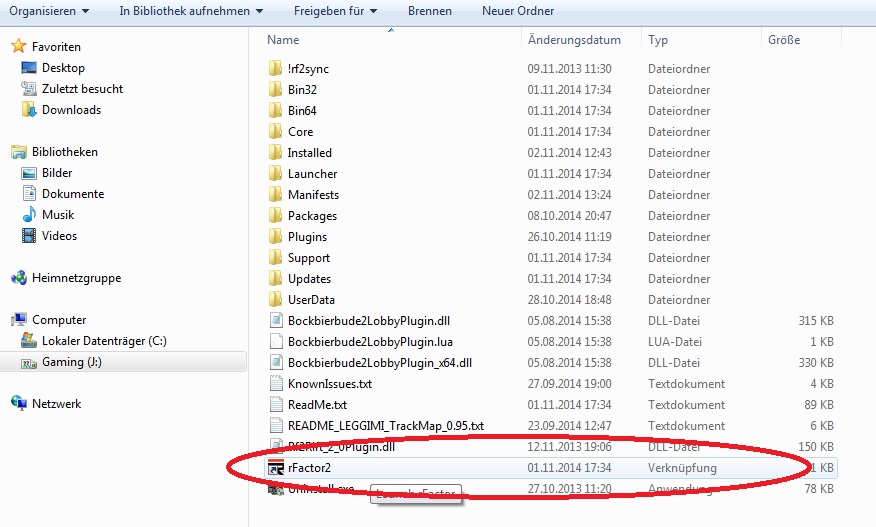Select the Musik library icon

tap(29, 215)
